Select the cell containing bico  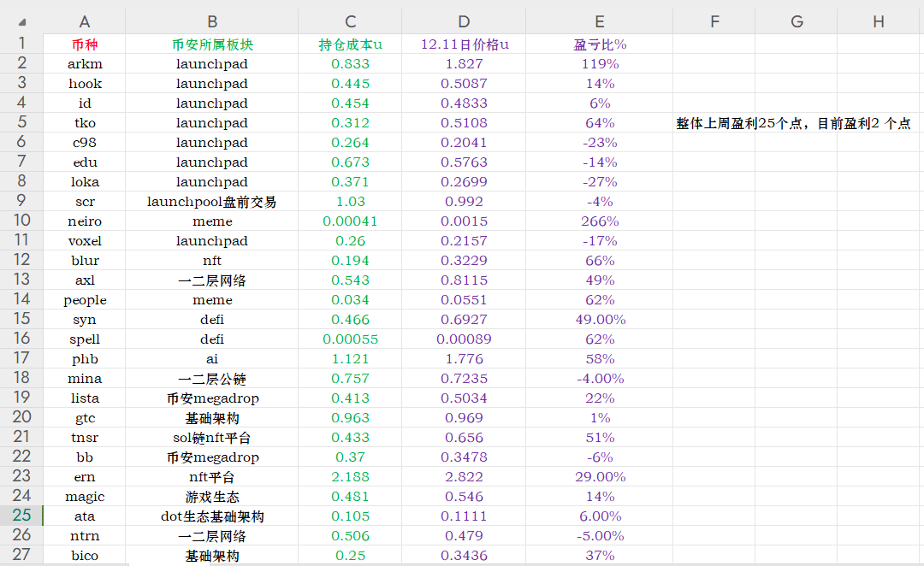click(x=84, y=556)
